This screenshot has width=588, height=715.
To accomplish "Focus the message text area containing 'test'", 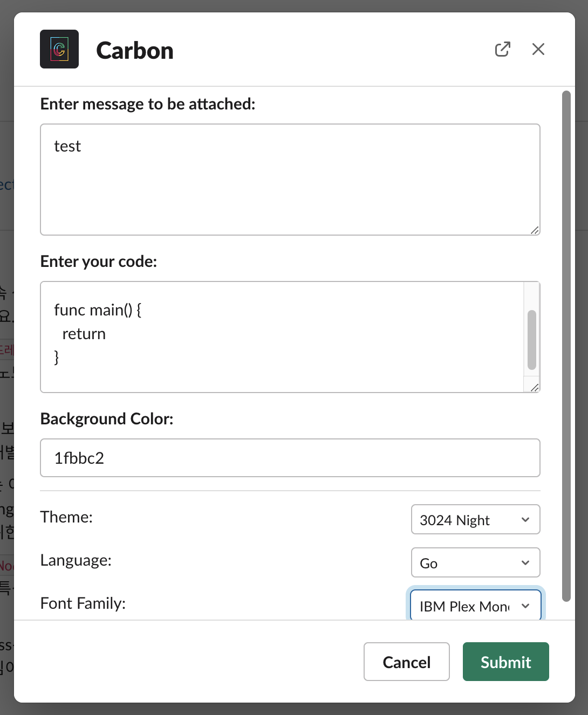I will pyautogui.click(x=290, y=180).
